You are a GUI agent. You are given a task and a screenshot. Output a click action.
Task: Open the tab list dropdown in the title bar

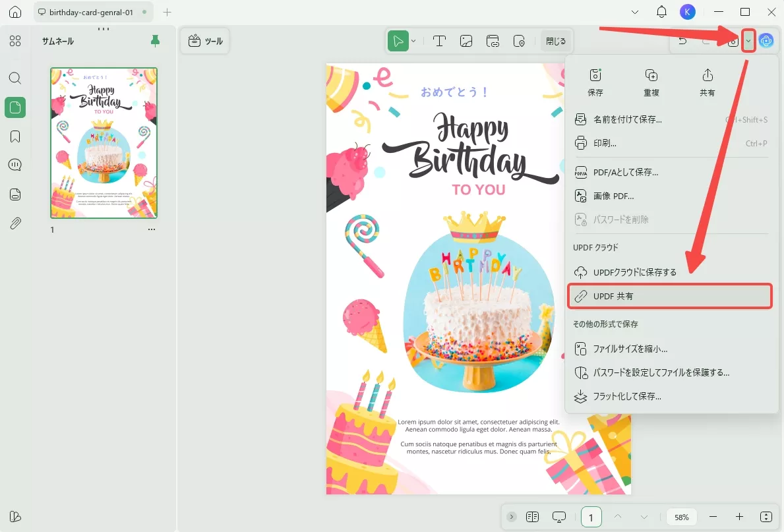pyautogui.click(x=635, y=12)
